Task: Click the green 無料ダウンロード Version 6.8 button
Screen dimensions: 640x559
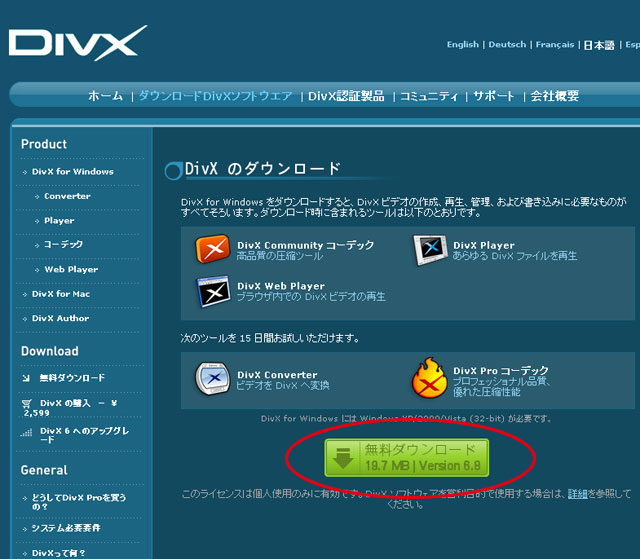Action: coord(407,458)
